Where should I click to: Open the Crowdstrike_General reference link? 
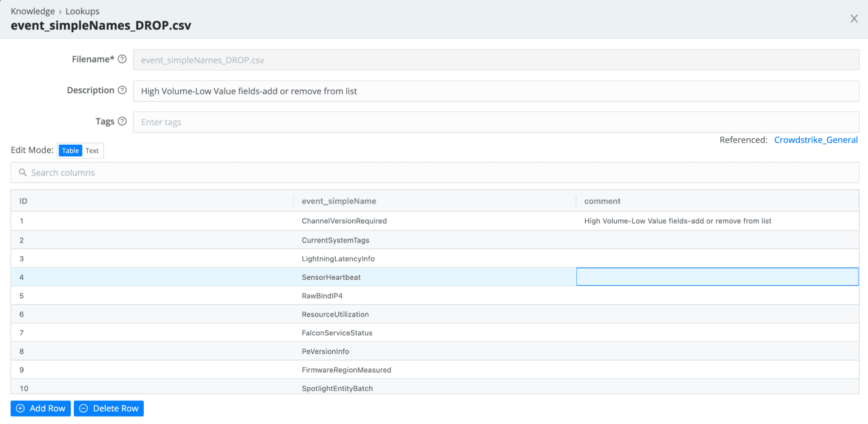coord(815,140)
